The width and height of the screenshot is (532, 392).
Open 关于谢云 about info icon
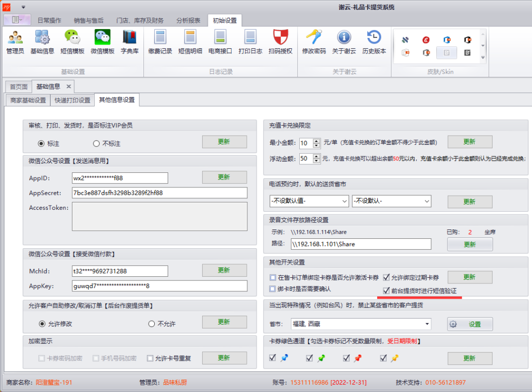coord(344,42)
